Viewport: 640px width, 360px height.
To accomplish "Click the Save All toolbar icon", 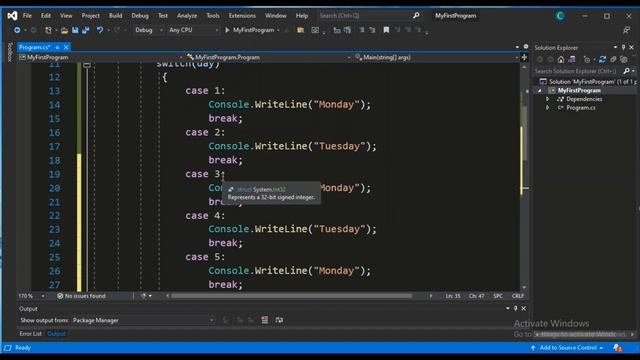I will pyautogui.click(x=86, y=30).
